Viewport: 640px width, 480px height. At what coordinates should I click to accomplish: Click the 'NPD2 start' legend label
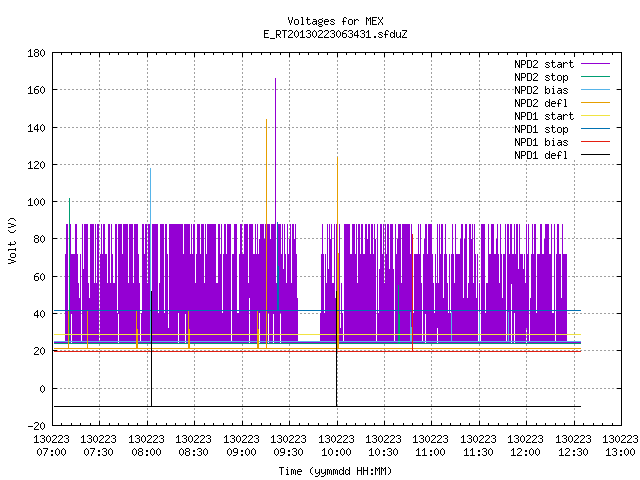tap(544, 64)
